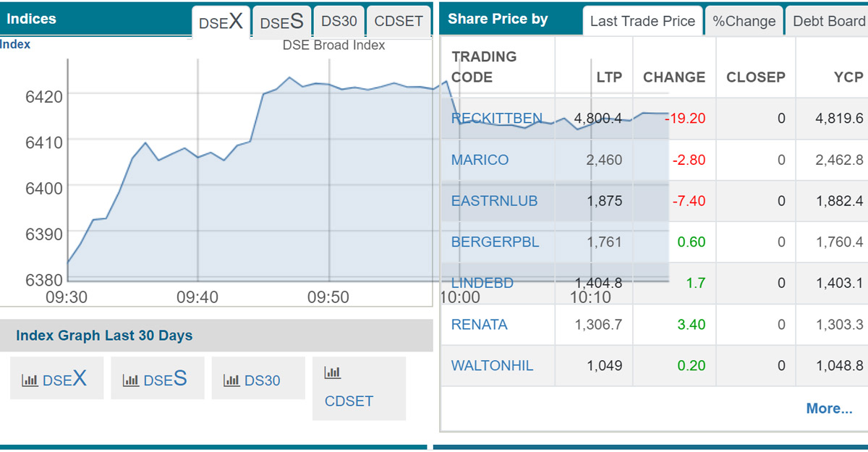Open the BERGERPBL share link
The width and height of the screenshot is (868, 452).
495,242
